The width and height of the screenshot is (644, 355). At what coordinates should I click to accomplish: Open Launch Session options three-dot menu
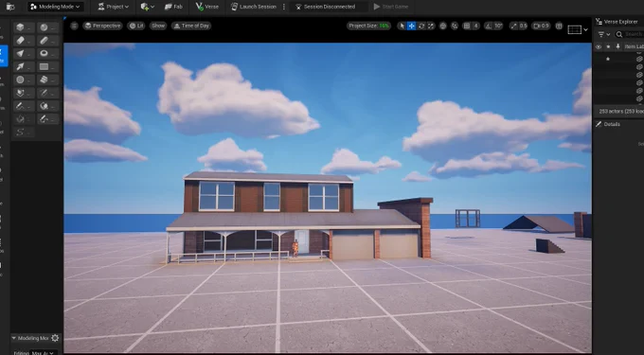(284, 7)
